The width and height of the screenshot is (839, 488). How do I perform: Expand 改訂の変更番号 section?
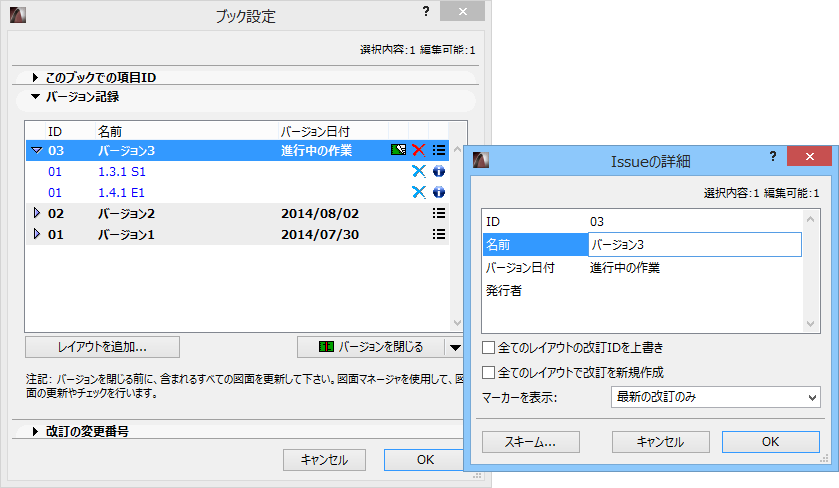point(35,431)
